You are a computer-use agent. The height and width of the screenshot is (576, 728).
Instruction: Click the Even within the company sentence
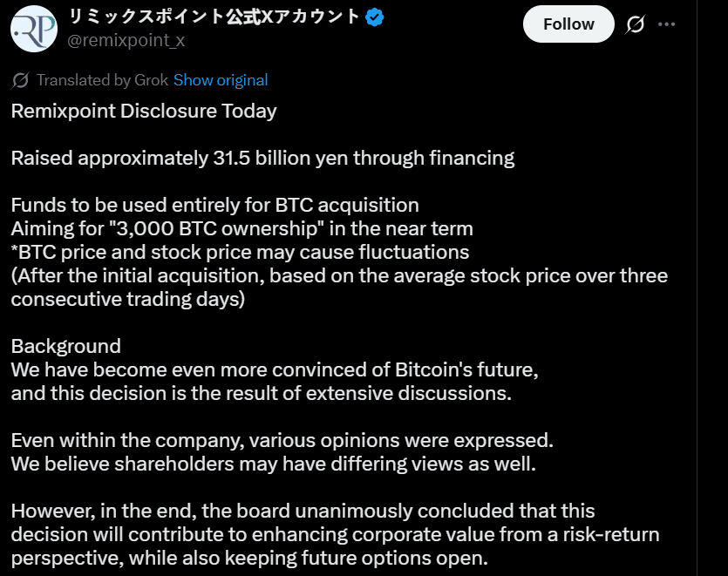coord(282,440)
